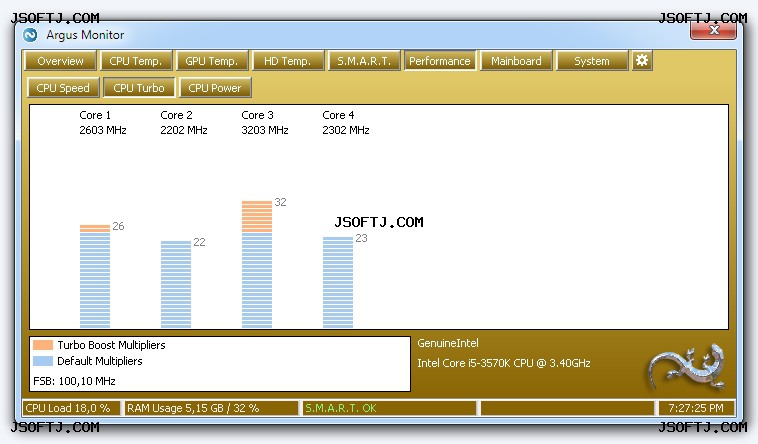Open the System tab

(592, 61)
